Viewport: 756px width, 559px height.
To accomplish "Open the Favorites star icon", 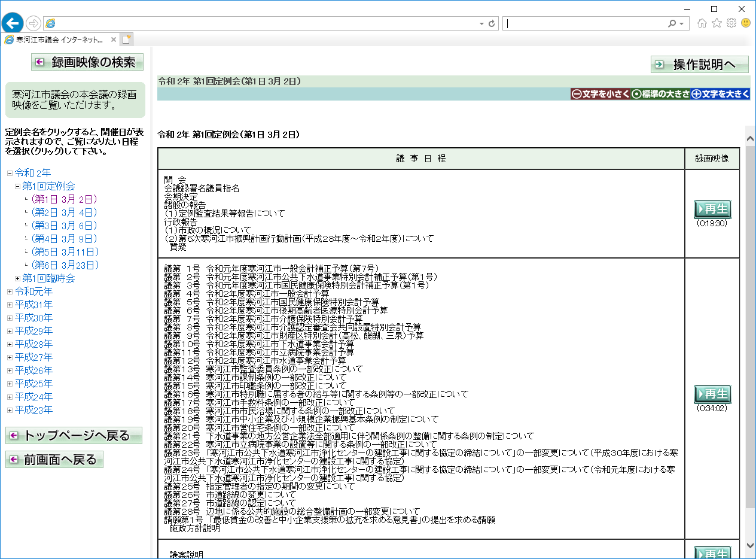I will coord(717,23).
